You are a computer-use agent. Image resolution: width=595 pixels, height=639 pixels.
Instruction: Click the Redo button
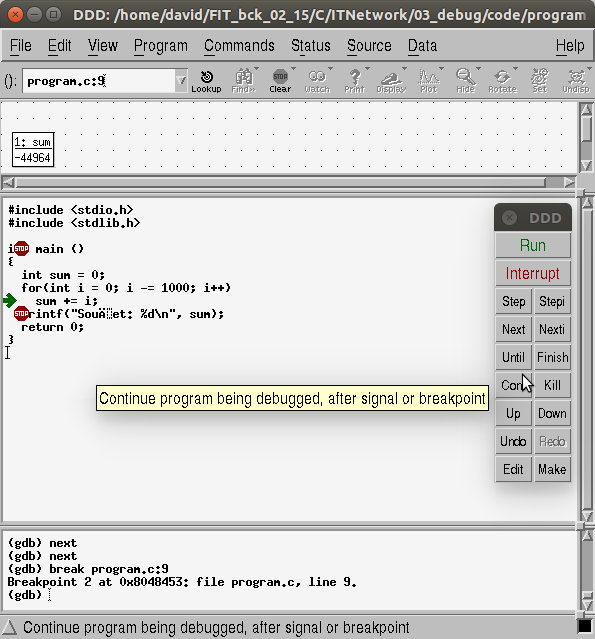552,441
